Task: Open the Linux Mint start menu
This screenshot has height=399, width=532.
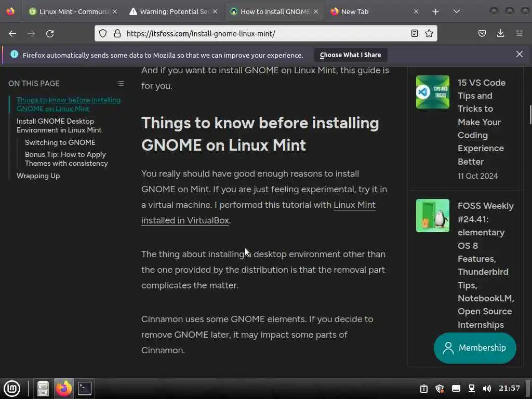Action: tap(12, 389)
